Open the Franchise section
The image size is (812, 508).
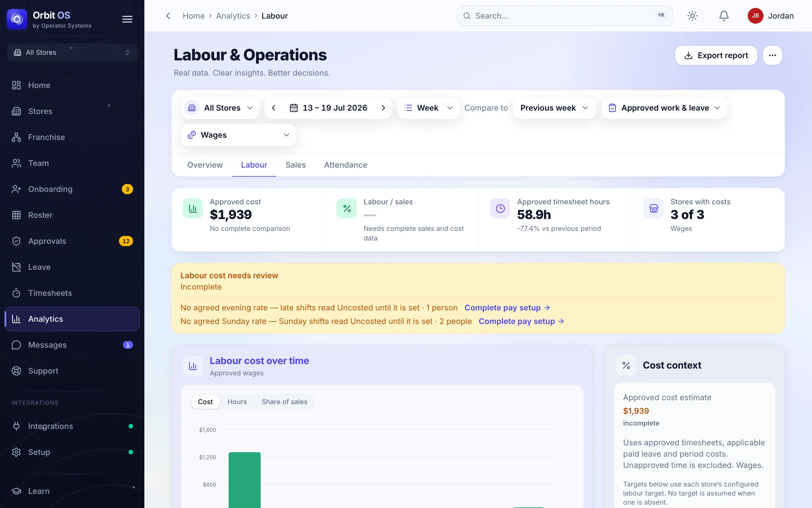tap(72, 137)
